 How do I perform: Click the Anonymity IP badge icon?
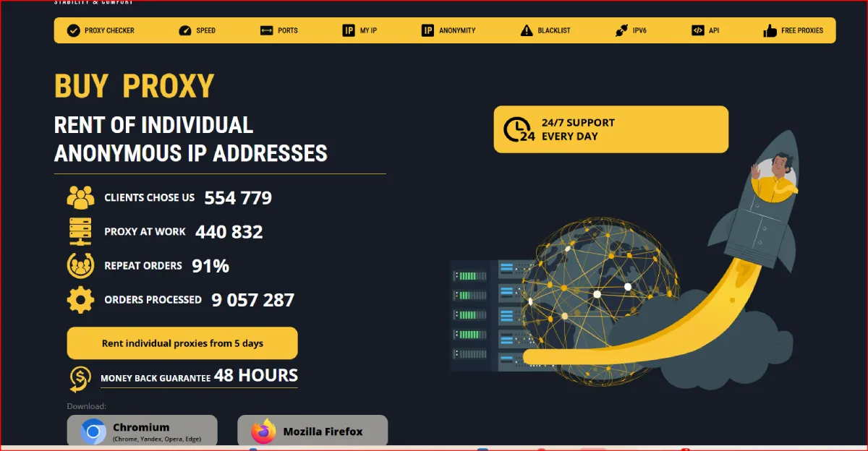point(427,30)
